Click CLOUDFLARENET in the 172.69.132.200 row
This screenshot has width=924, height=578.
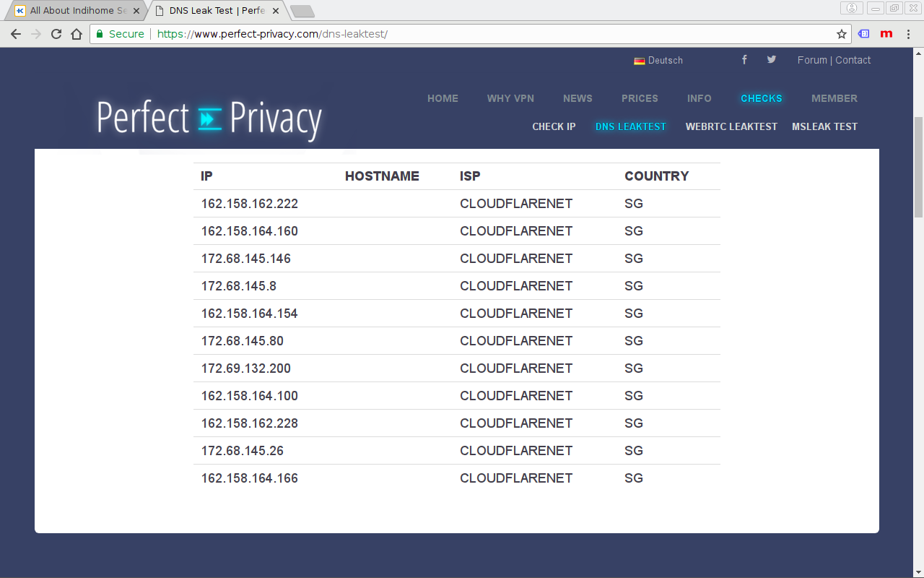point(516,368)
